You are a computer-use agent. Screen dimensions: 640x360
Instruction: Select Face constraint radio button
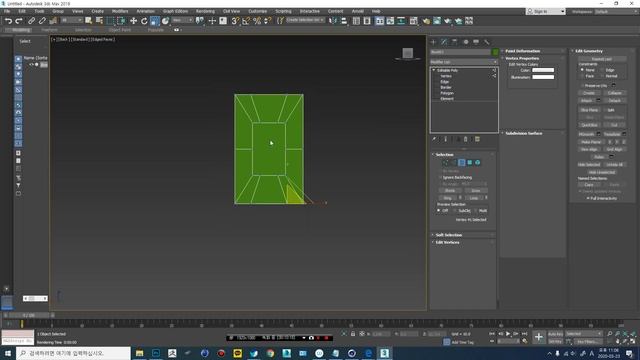point(582,76)
